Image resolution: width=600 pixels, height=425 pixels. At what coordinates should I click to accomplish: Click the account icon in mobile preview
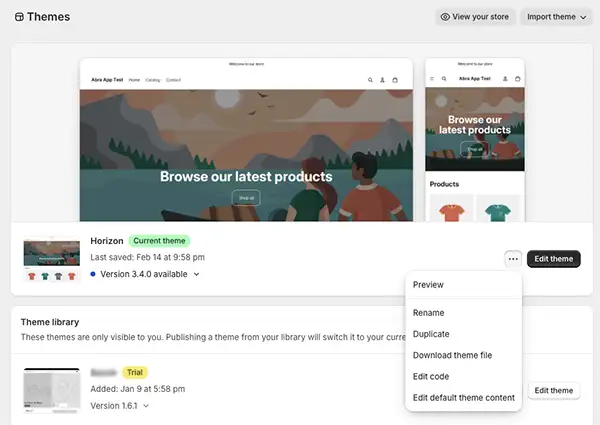(x=505, y=79)
